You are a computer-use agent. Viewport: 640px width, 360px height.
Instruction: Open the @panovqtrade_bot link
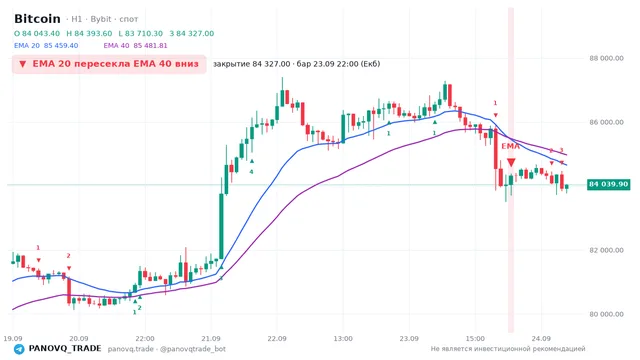(x=193, y=349)
